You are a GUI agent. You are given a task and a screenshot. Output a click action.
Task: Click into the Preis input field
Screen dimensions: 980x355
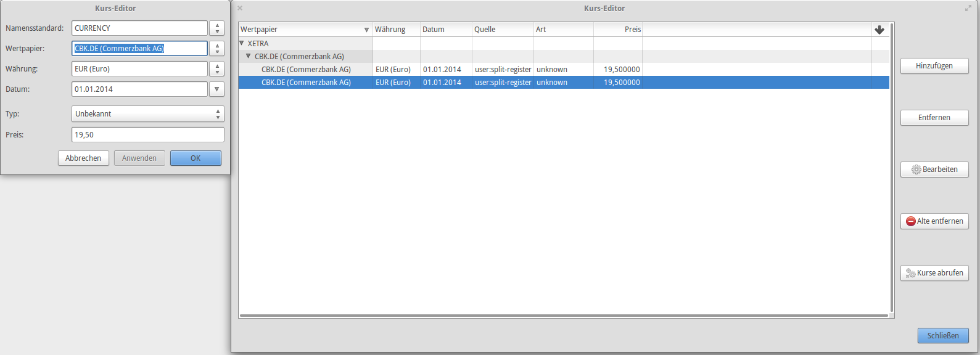[148, 135]
